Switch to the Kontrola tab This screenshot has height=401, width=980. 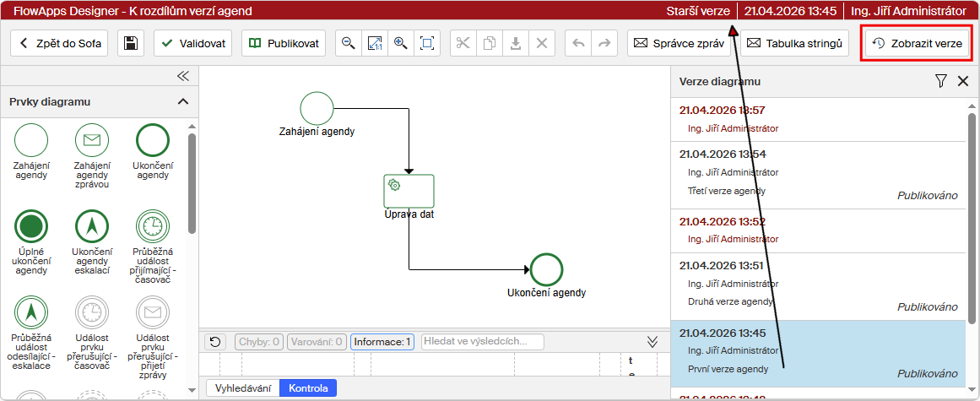[308, 387]
